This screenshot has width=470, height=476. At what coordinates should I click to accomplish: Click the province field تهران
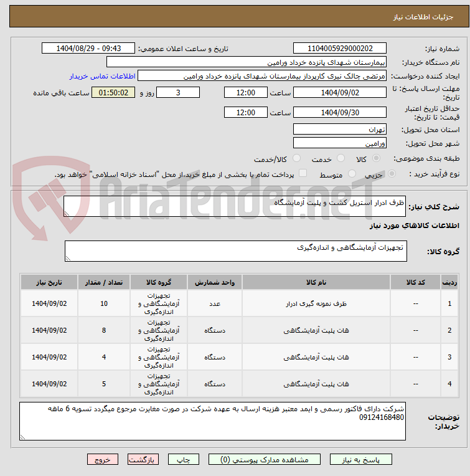click(x=340, y=130)
